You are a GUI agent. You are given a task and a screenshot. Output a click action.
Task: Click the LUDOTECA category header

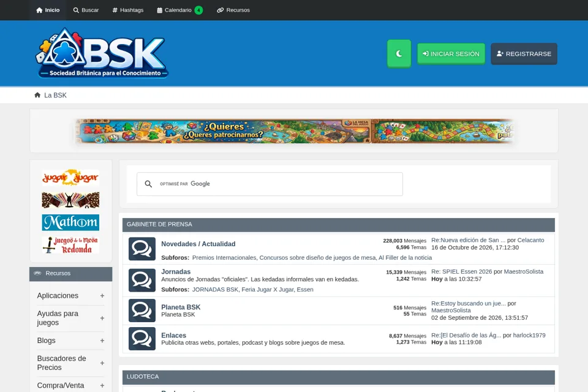tap(338, 377)
